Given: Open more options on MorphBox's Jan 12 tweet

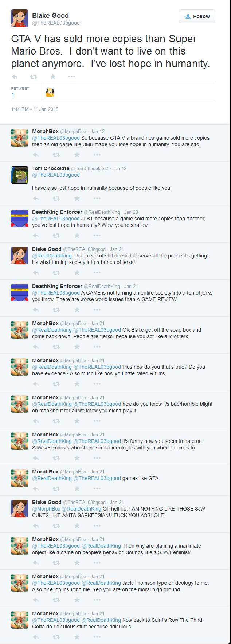Looking at the screenshot, I should pos(97,155).
